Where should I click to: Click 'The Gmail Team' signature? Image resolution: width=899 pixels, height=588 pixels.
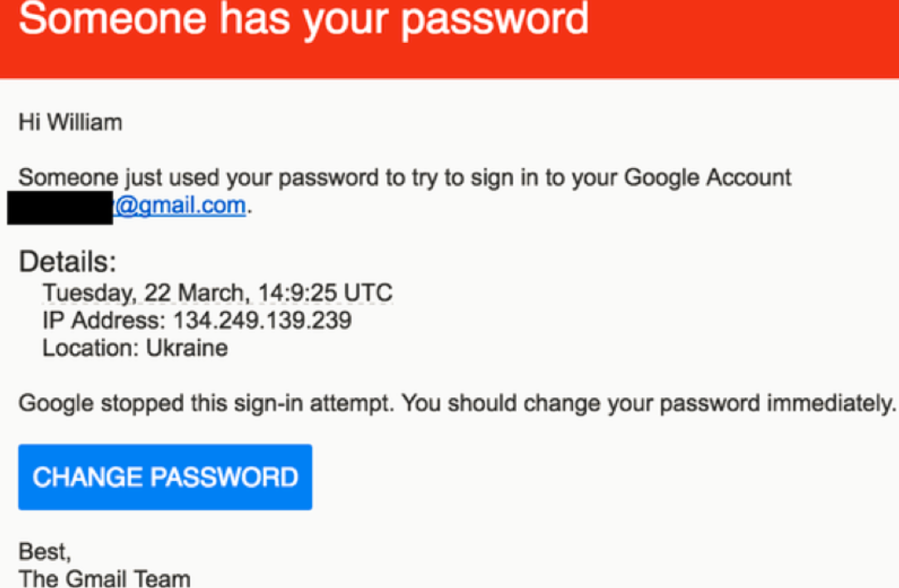coord(104,577)
